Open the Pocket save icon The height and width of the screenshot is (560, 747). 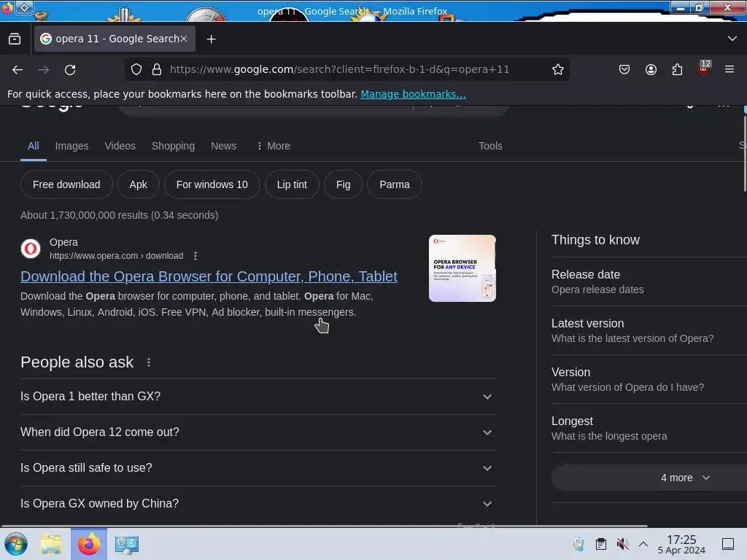pos(624,69)
